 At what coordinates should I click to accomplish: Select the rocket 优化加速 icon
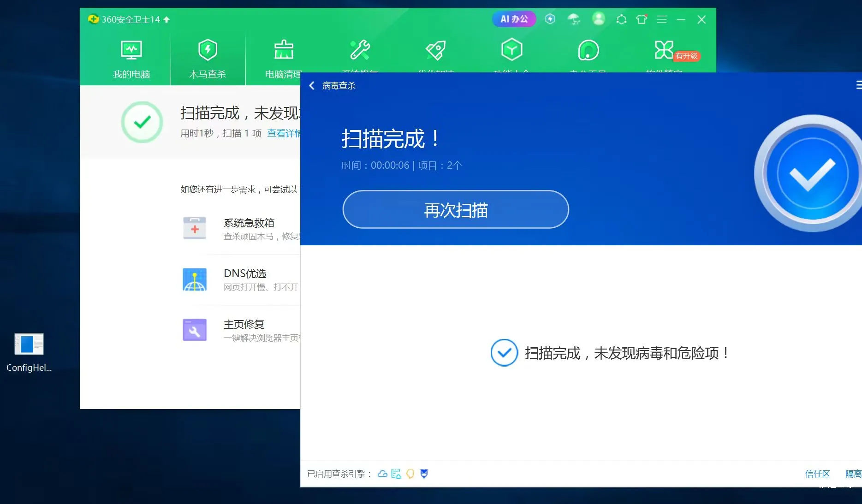coord(436,50)
